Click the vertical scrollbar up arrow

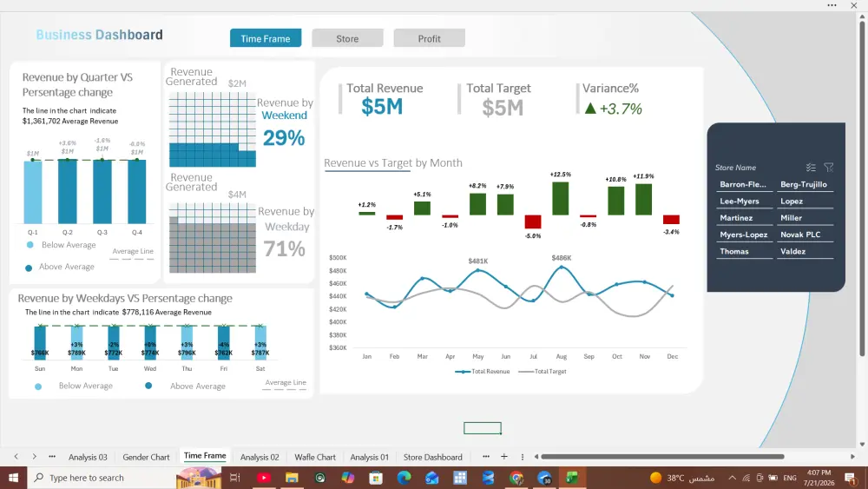[862, 17]
